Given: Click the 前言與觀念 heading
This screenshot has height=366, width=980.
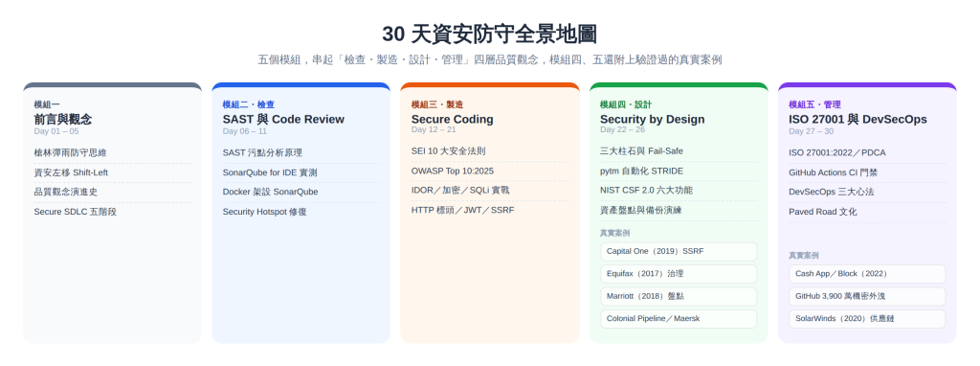Looking at the screenshot, I should tap(62, 119).
